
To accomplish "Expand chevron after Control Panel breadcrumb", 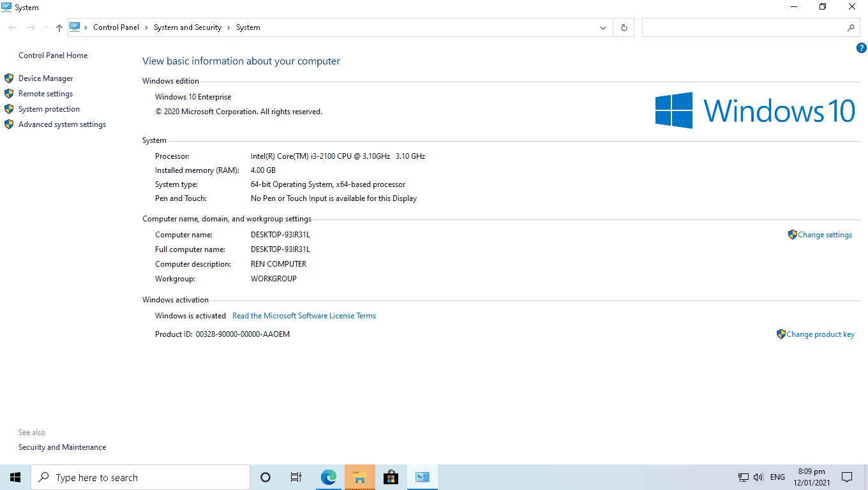I will [146, 27].
